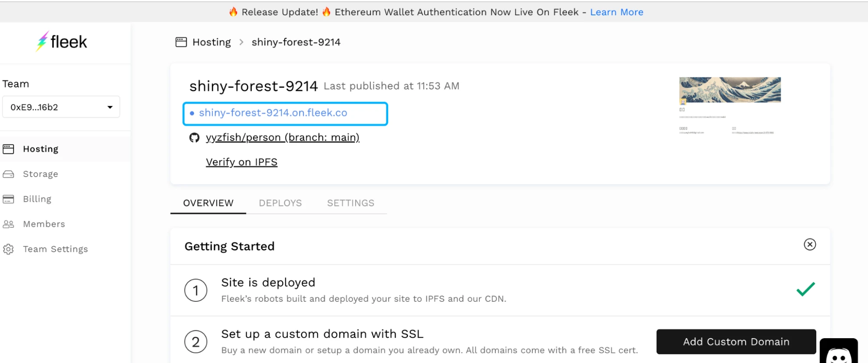The width and height of the screenshot is (868, 363).
Task: Click the Fleek lightning bolt logo
Action: 43,41
